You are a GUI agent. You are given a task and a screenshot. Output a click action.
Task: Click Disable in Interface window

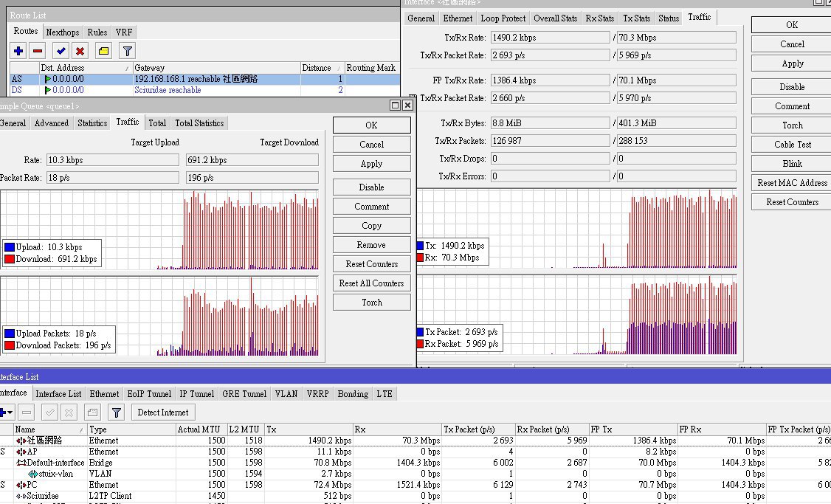(793, 86)
